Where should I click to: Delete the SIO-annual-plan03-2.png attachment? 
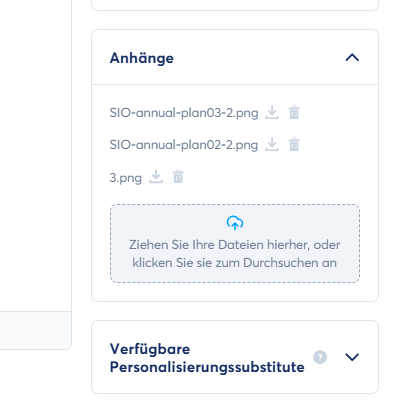coord(294,113)
